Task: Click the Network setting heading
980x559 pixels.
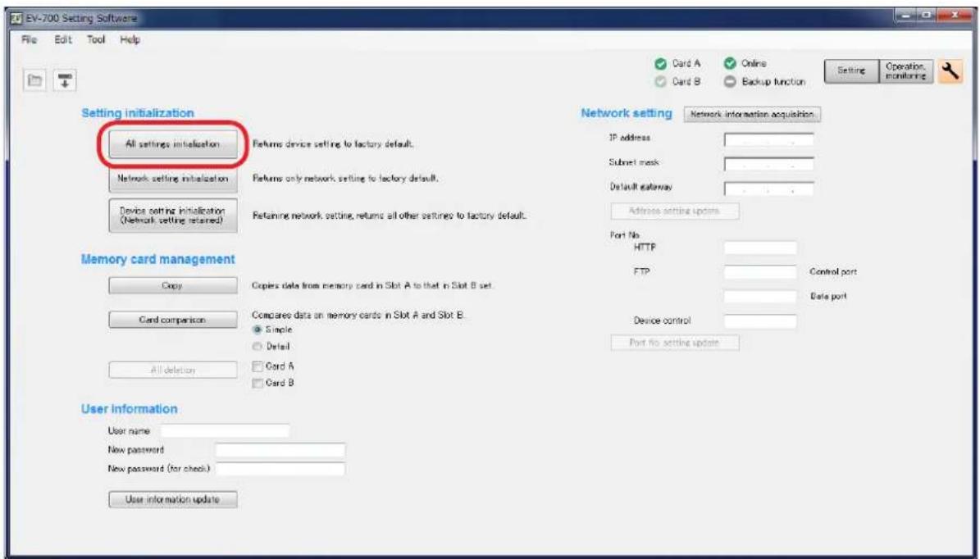Action: [627, 114]
